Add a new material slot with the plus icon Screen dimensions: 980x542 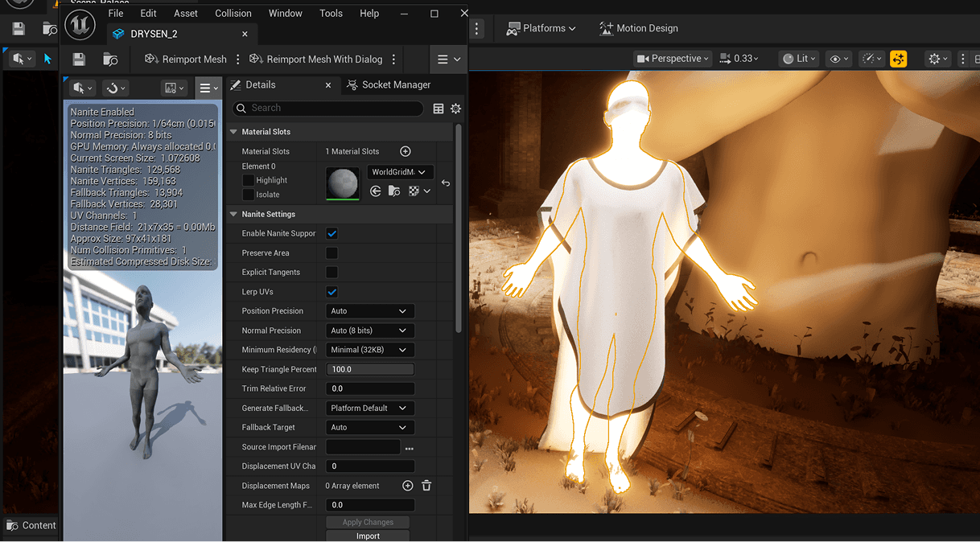point(406,151)
